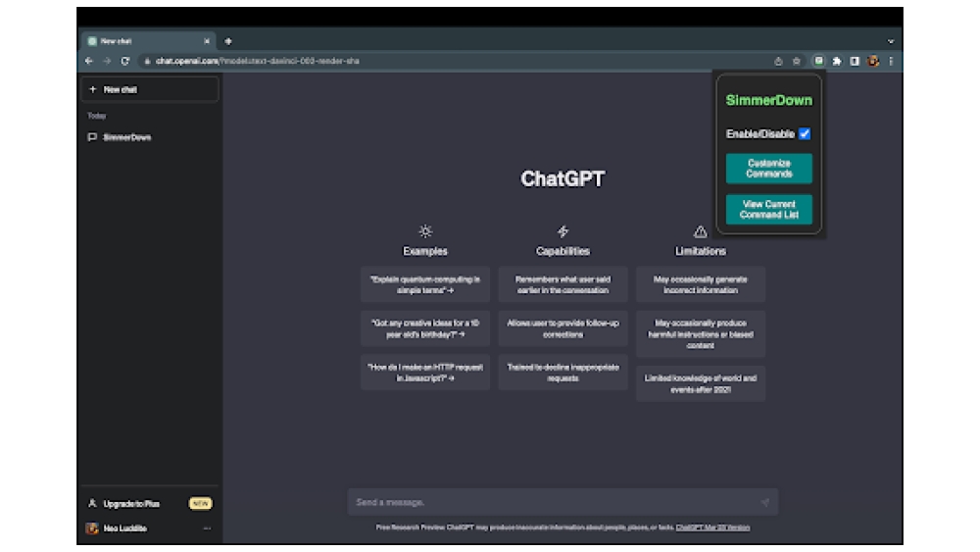980x552 pixels.
Task: Open the SimmerDown extension icon
Action: [x=818, y=61]
